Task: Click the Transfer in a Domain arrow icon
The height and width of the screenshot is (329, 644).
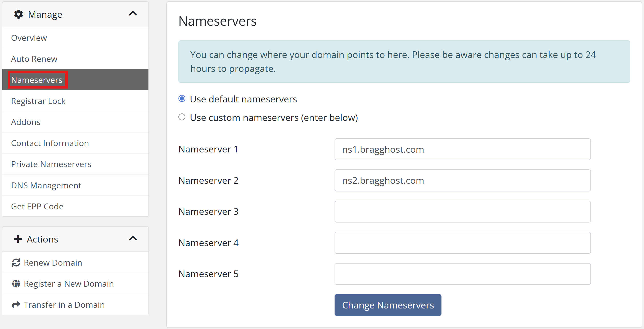Action: point(16,305)
